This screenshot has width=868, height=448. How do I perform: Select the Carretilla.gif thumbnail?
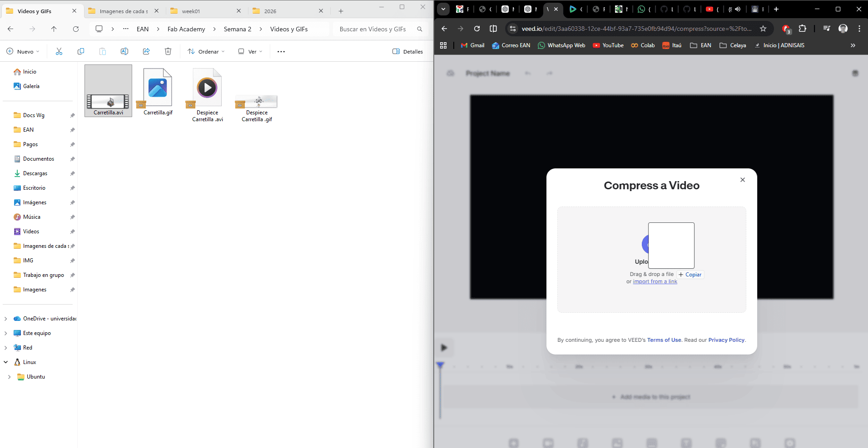click(x=157, y=88)
